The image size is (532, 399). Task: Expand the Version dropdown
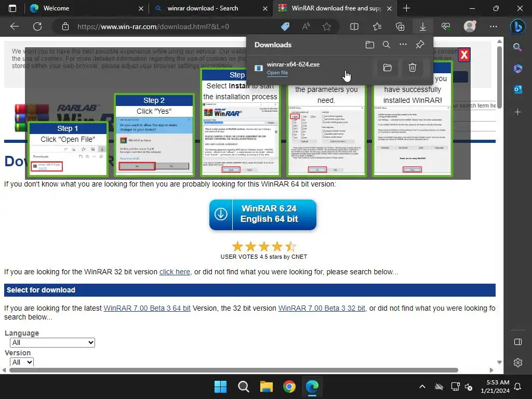[x=22, y=362]
